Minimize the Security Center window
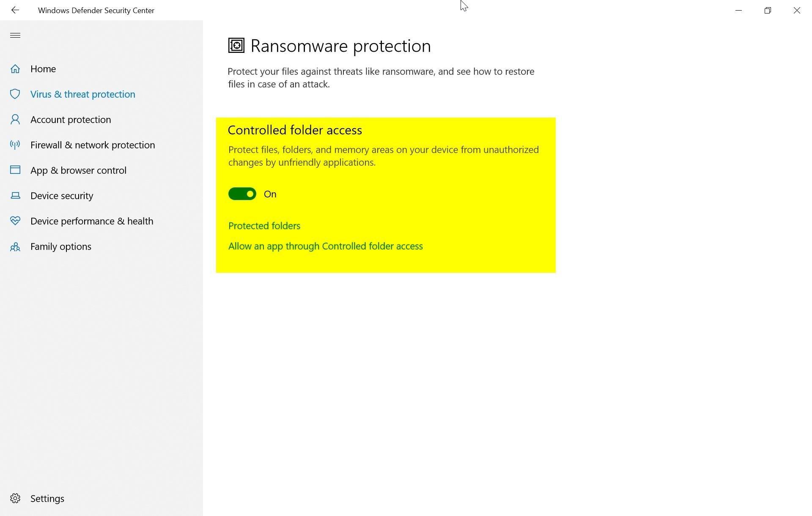The image size is (812, 516). 738,10
